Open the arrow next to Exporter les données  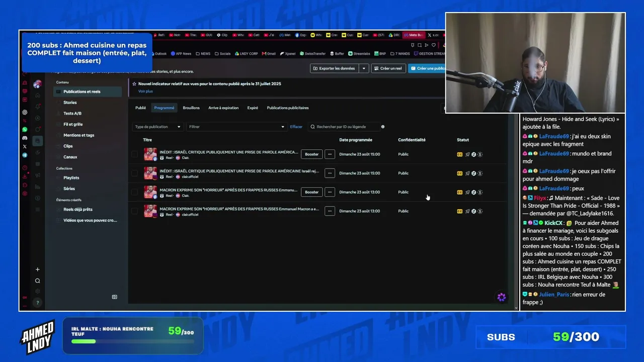pos(364,68)
